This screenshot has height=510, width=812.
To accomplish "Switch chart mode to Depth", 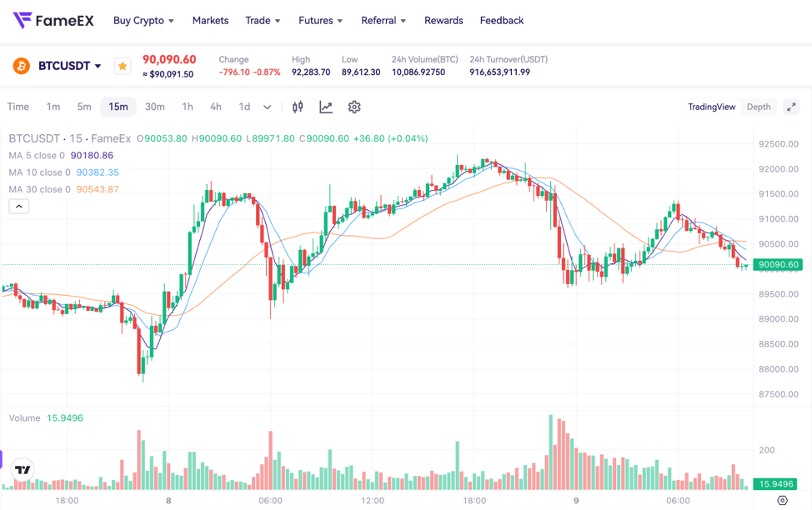I will tap(758, 107).
